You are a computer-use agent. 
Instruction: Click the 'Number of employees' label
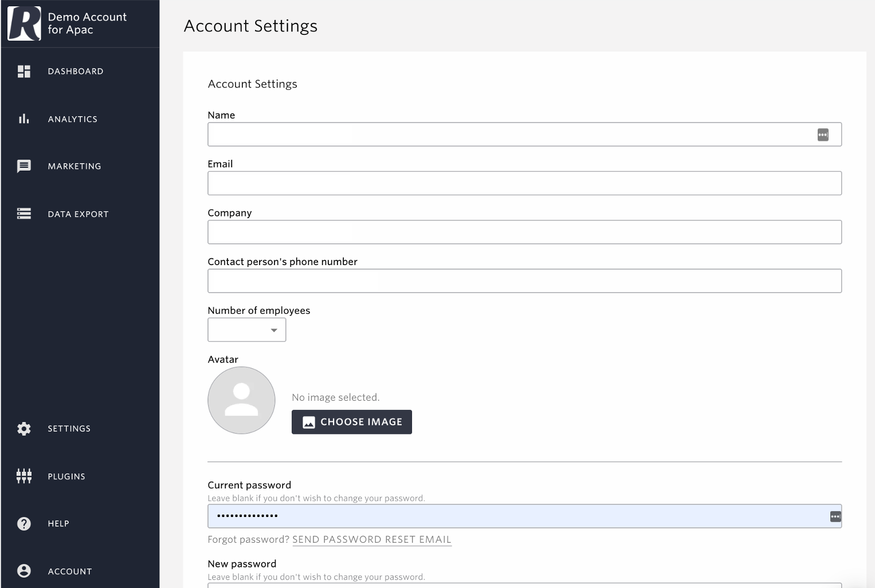tap(259, 310)
